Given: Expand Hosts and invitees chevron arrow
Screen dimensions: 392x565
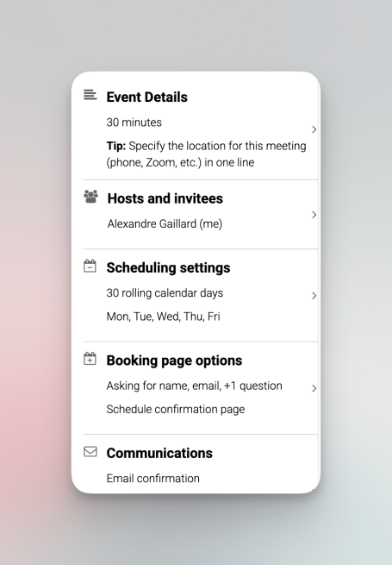Looking at the screenshot, I should point(314,215).
